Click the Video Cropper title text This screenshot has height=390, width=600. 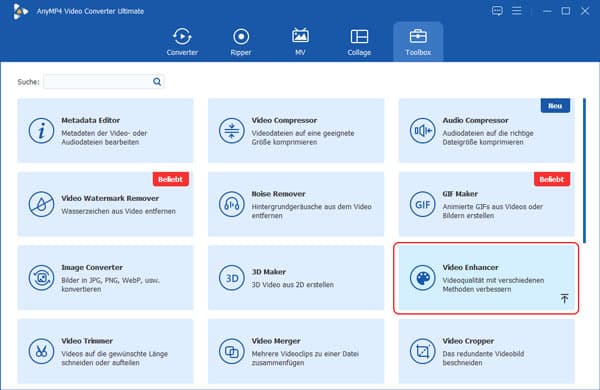tap(468, 341)
